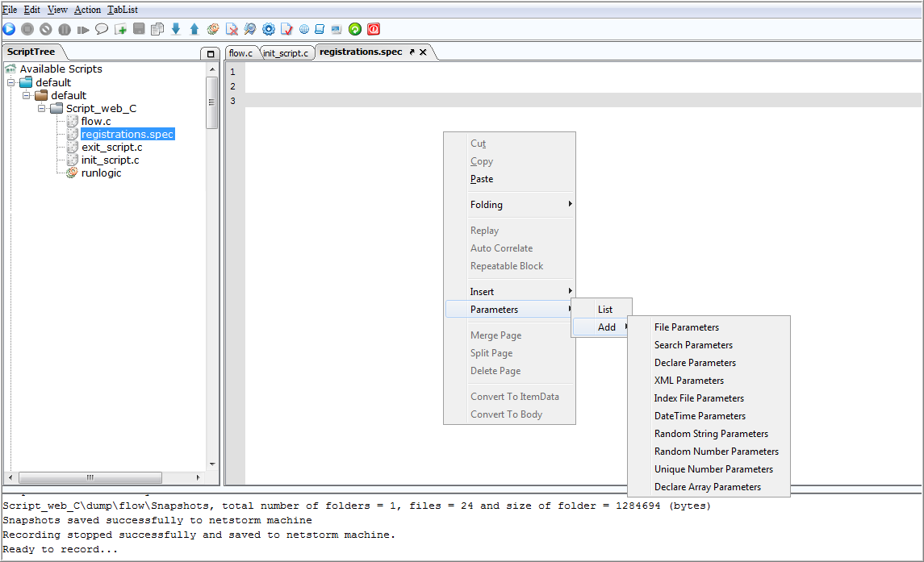Click the green refresh circle icon
924x562 pixels.
[x=355, y=29]
